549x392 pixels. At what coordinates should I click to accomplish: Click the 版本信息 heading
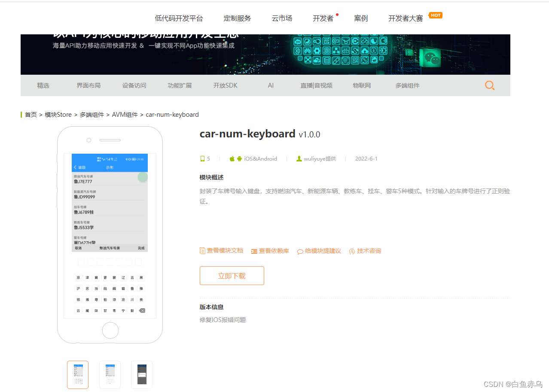pyautogui.click(x=211, y=307)
